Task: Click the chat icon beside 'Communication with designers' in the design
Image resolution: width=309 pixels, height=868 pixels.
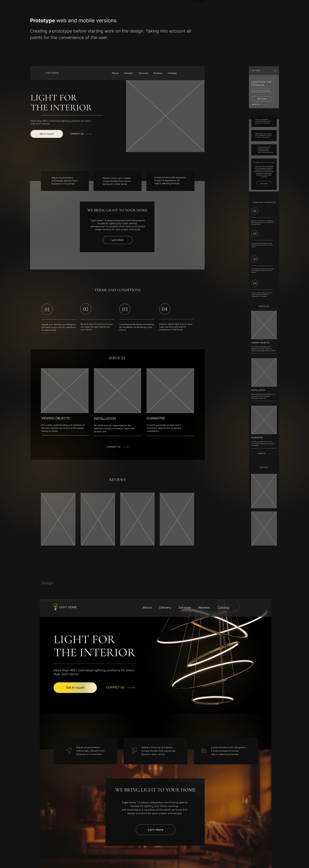Action: [x=204, y=750]
